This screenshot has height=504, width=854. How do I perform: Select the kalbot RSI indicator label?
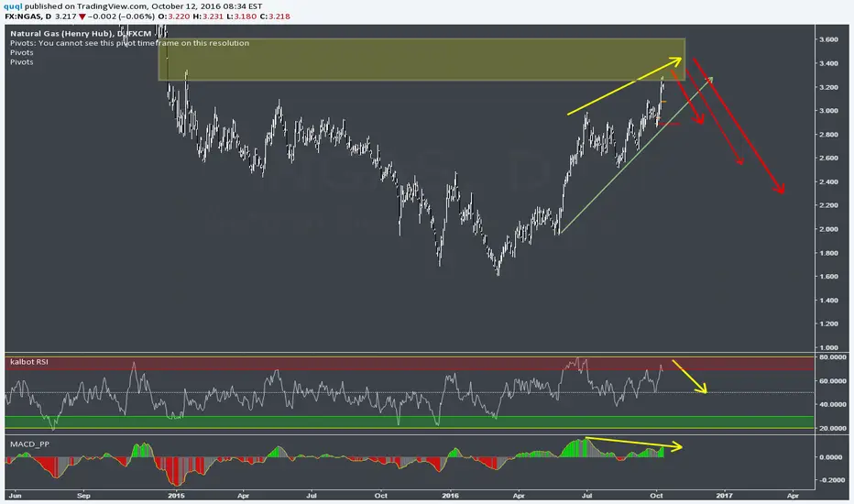point(29,362)
